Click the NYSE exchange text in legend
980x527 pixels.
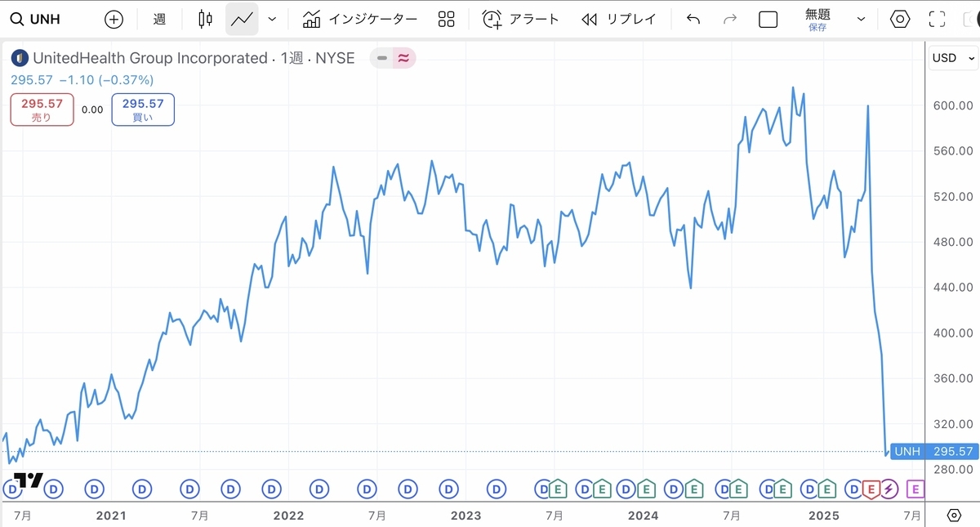coord(335,58)
